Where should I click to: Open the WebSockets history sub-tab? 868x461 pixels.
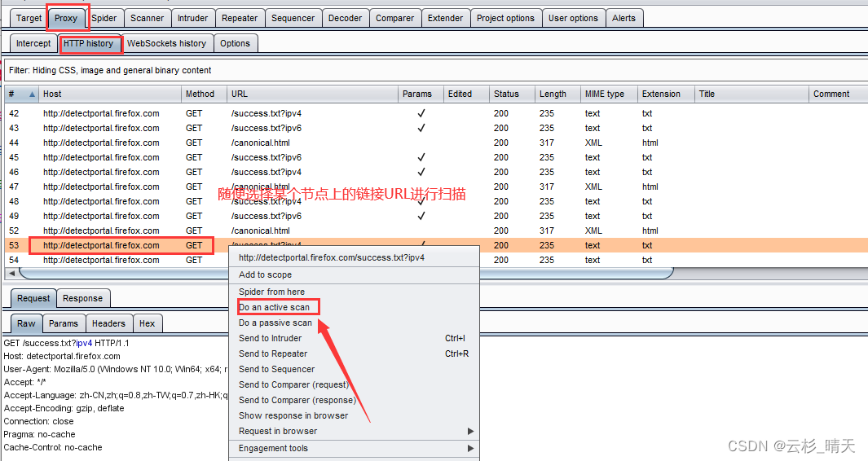click(x=166, y=43)
